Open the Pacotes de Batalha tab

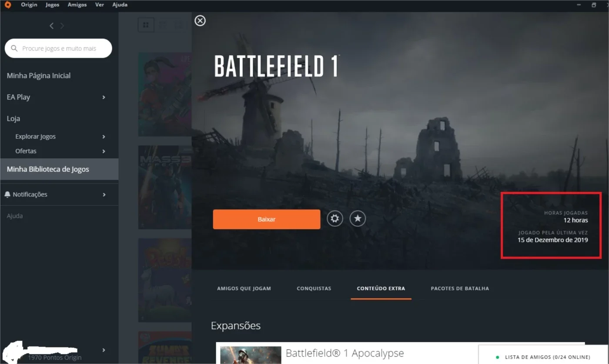click(x=460, y=288)
